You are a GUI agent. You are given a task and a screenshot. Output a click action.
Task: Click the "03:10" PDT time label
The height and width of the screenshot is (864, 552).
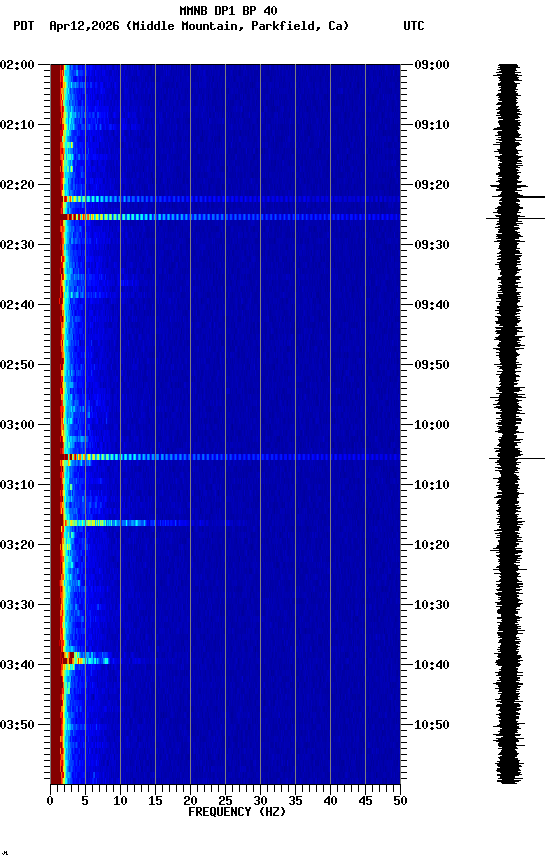17,485
